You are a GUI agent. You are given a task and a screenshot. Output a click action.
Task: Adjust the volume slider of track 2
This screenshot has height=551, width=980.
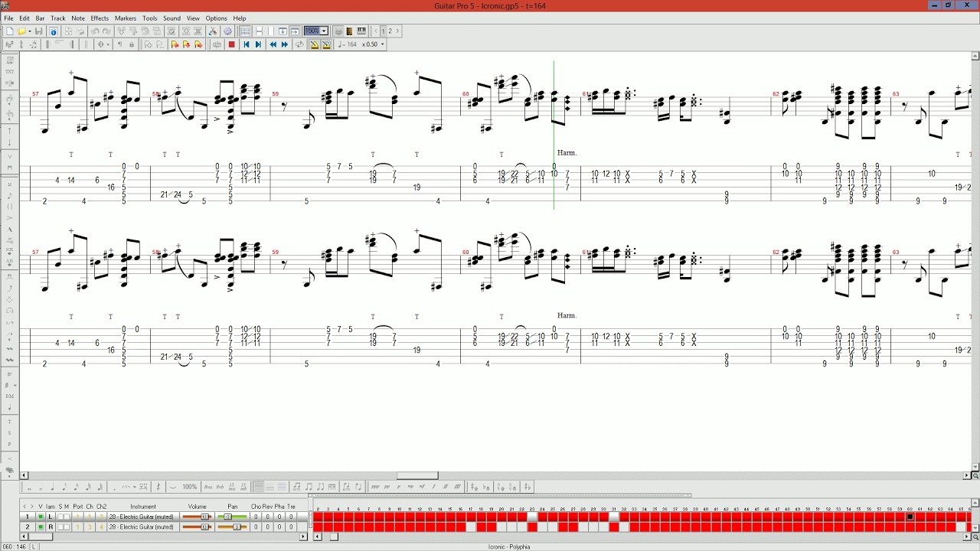tap(197, 527)
